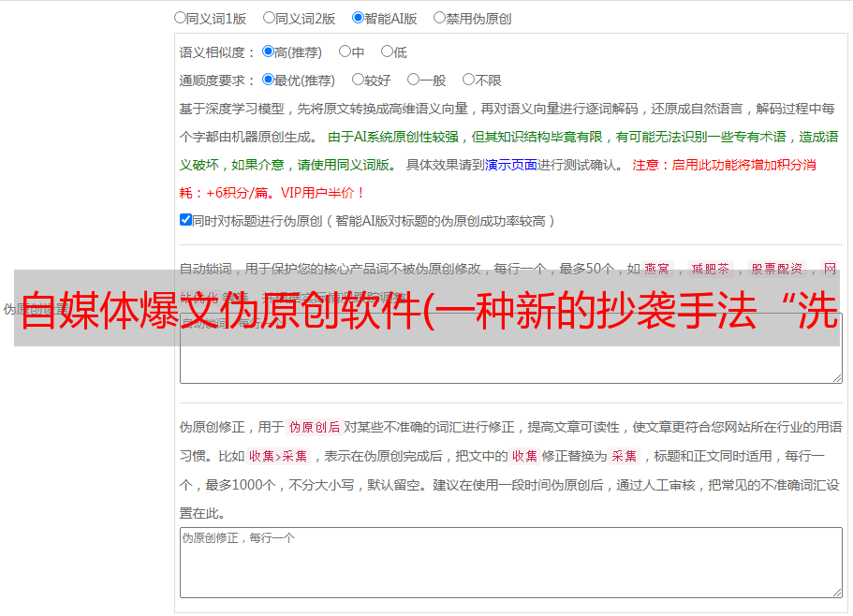
Task: Click the 伪原创后 highlighted tag
Action: click(x=315, y=427)
